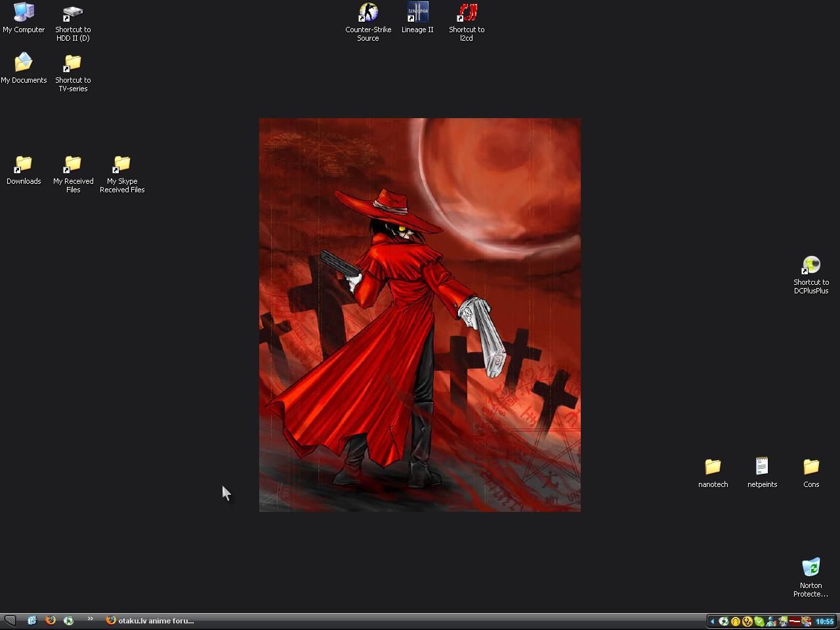Launch the Lineage II shortcut
This screenshot has height=630, width=840.
click(x=417, y=18)
